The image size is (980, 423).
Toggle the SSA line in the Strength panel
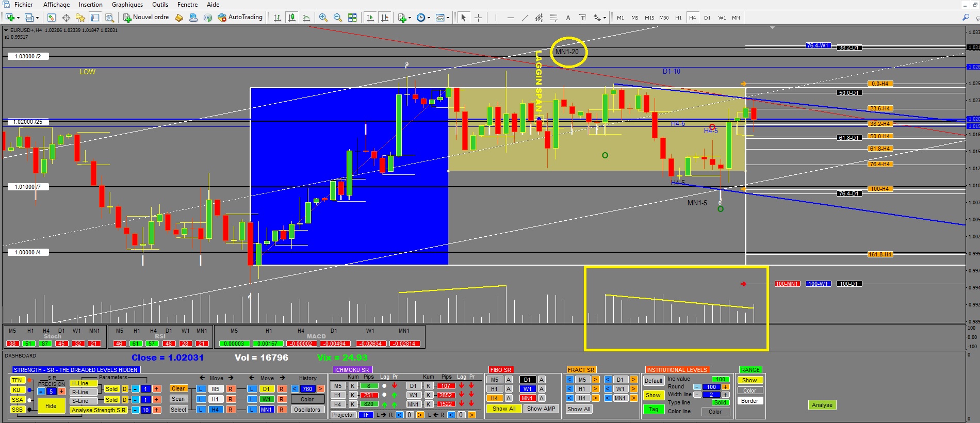[x=17, y=400]
